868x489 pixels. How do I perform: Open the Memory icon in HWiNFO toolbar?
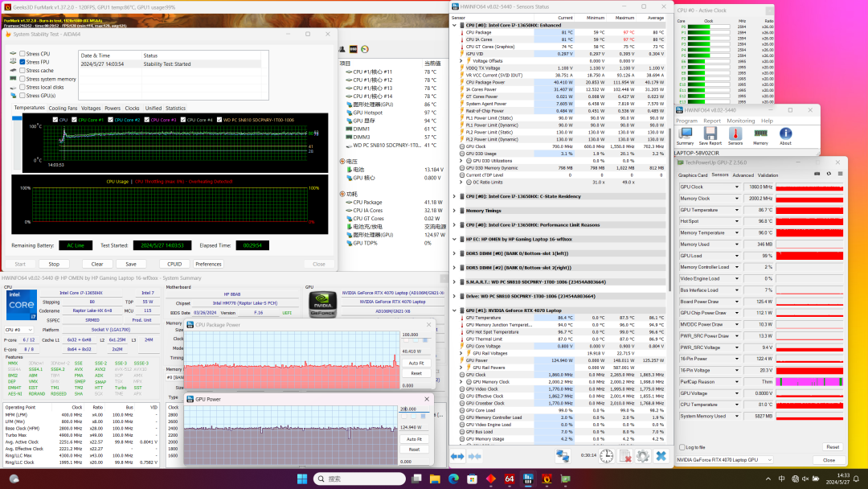(759, 134)
